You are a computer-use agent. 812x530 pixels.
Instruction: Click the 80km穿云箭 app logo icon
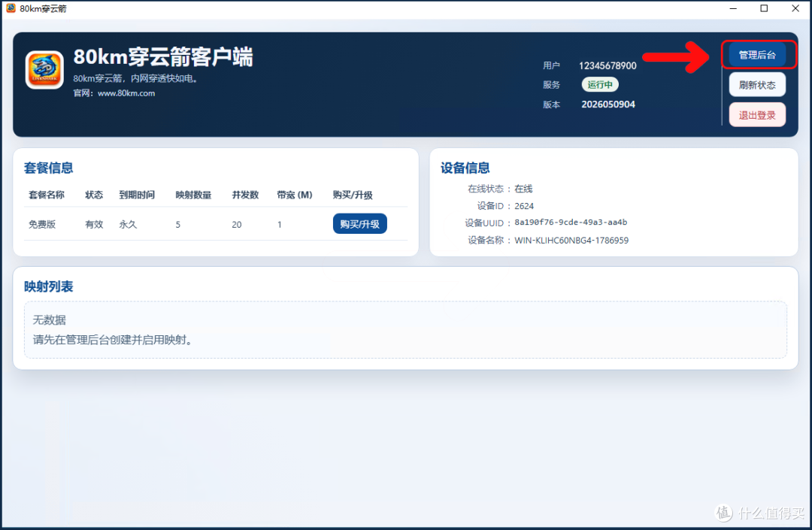(x=44, y=70)
